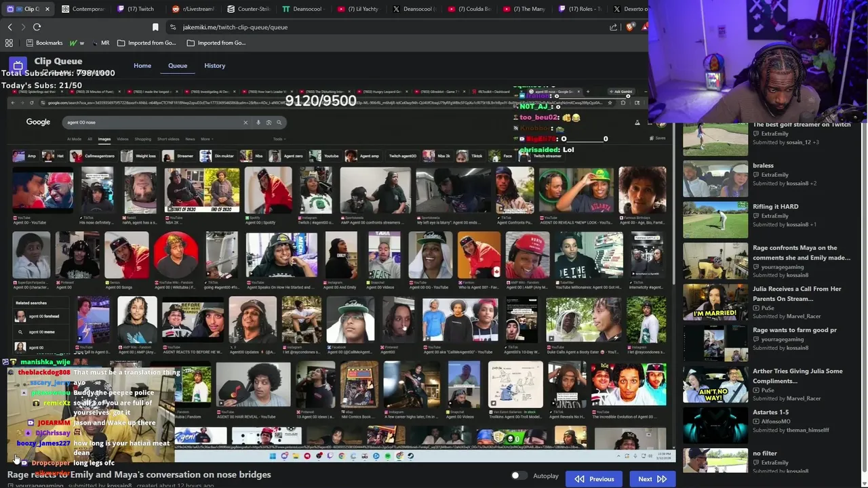Click the browser back arrow
This screenshot has width=868, height=488.
pyautogui.click(x=10, y=27)
